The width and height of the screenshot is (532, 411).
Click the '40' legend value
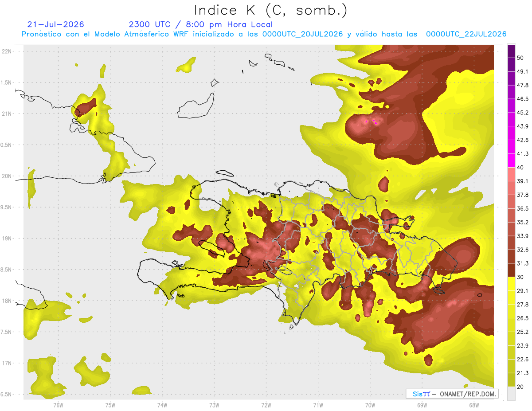coord(520,168)
